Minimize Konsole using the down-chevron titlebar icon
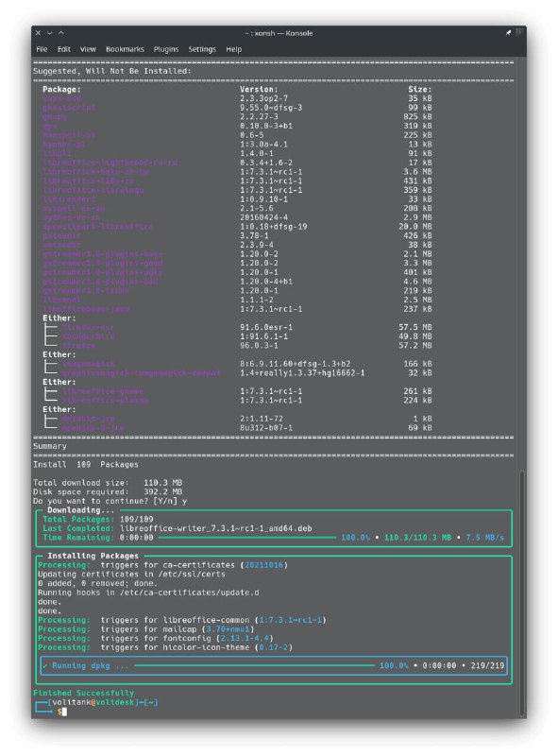 coord(49,33)
